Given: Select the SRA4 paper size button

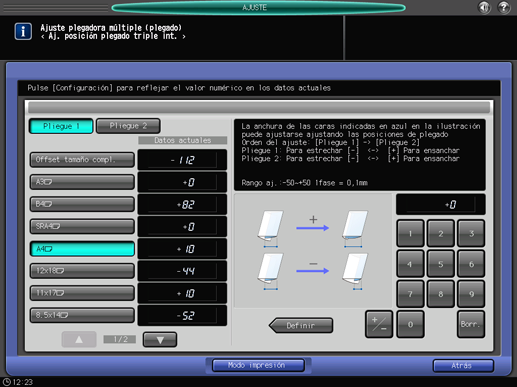Looking at the screenshot, I should point(82,226).
